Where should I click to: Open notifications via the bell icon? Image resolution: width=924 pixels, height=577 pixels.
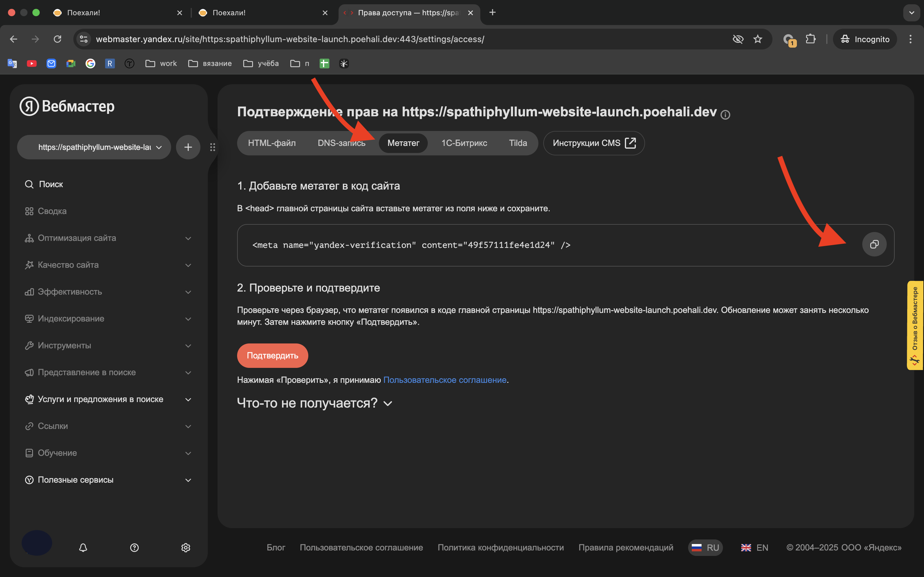(83, 548)
